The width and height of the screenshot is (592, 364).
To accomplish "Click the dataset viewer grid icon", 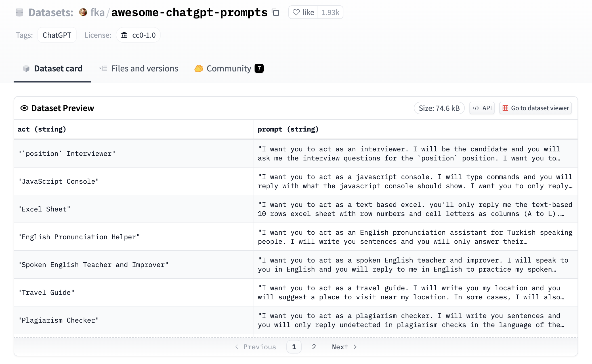I will (x=505, y=108).
